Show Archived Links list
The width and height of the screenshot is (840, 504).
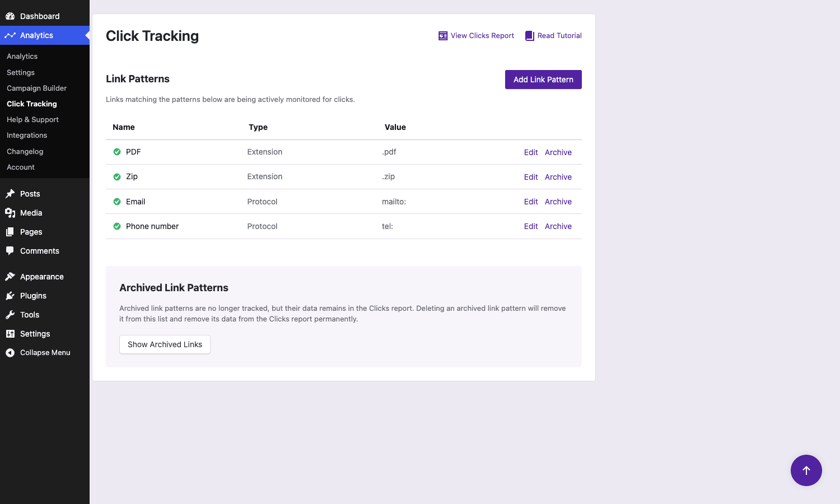click(x=165, y=344)
